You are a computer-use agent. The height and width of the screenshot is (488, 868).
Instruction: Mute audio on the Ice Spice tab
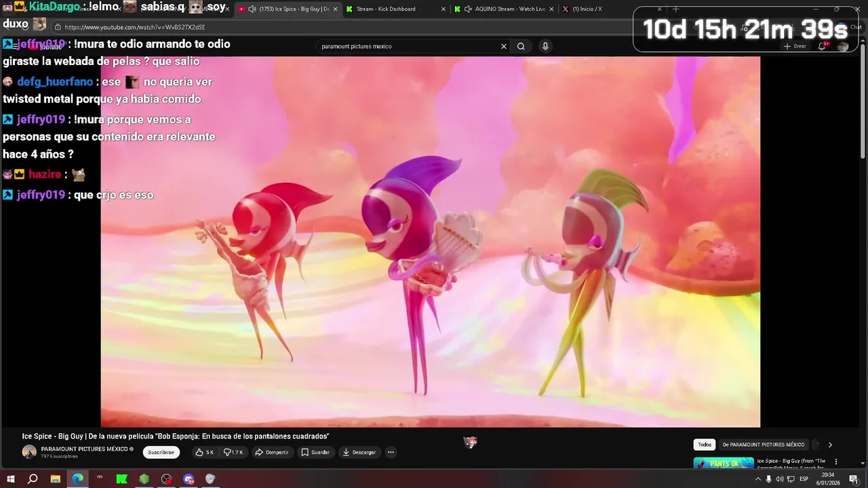pos(252,9)
